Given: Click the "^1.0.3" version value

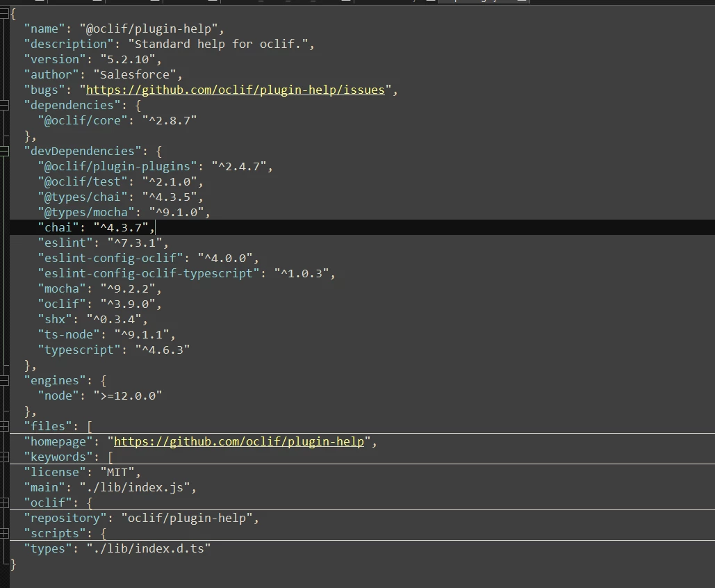Looking at the screenshot, I should point(301,273).
